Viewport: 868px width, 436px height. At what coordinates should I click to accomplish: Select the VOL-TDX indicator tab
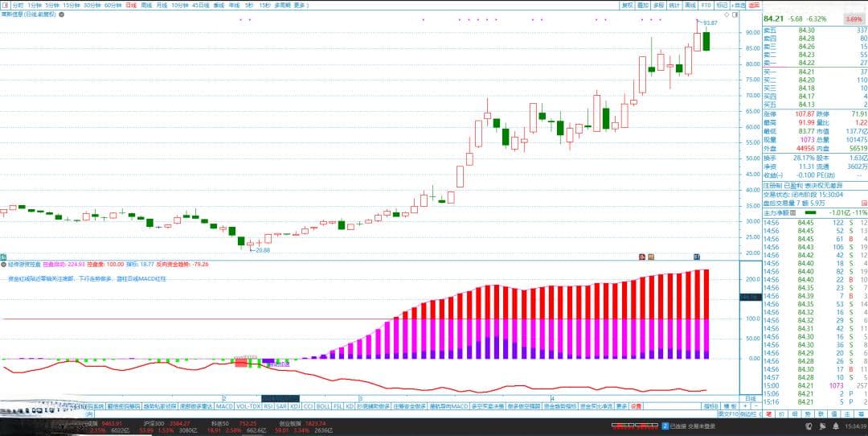click(x=248, y=406)
